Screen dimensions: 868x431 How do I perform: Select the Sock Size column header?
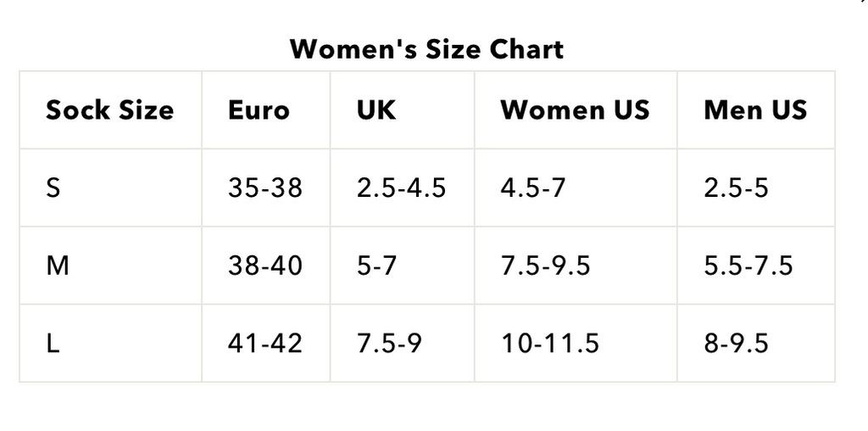pos(109,110)
